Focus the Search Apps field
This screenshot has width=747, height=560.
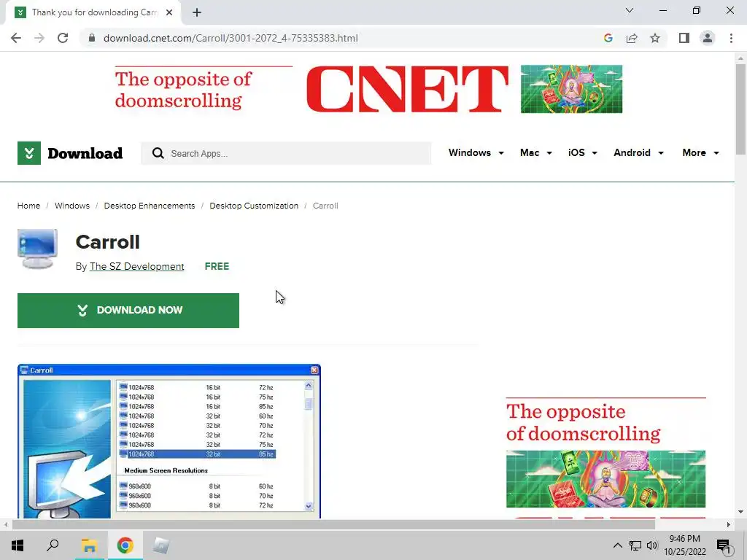pos(286,153)
